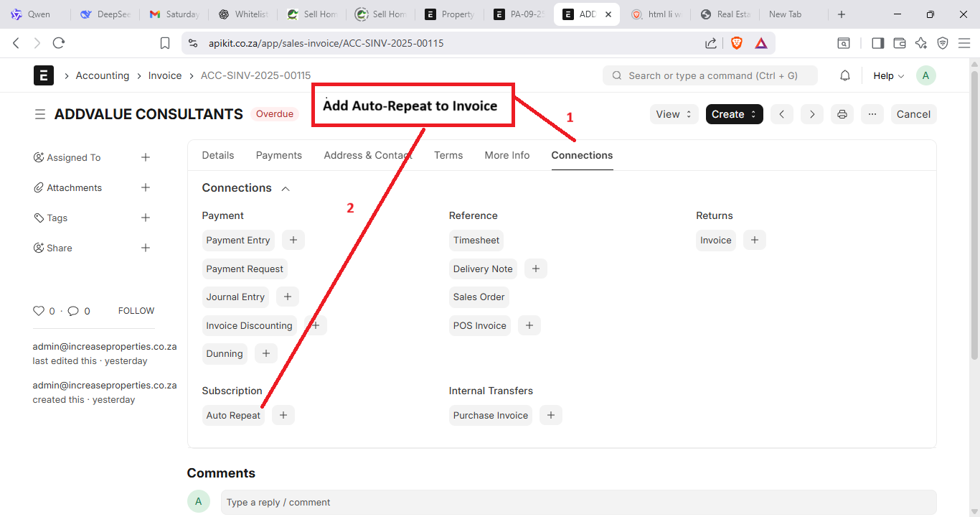Add new Payment Entry with plus icon
The image size is (980, 517).
[293, 240]
